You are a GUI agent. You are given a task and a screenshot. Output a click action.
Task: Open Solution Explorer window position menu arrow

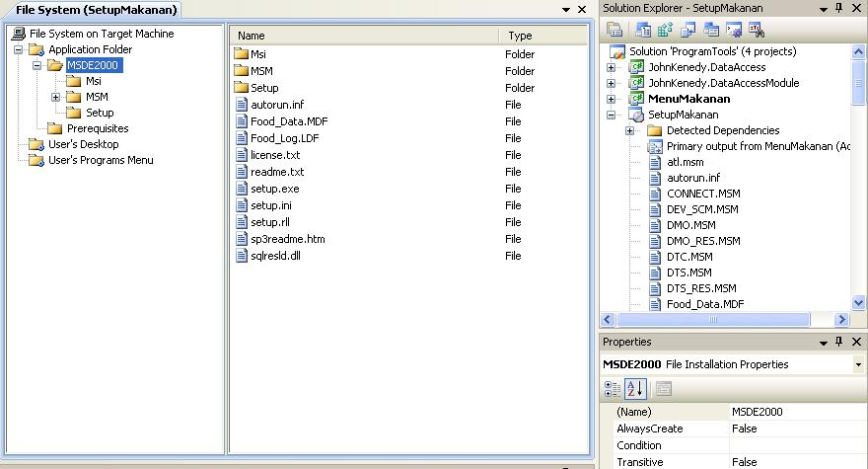pyautogui.click(x=824, y=9)
